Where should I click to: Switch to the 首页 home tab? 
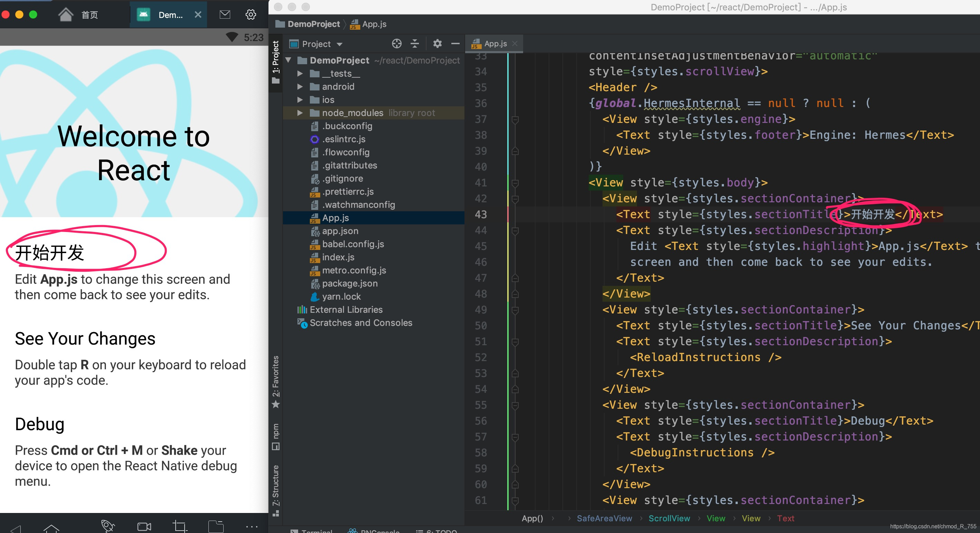79,15
